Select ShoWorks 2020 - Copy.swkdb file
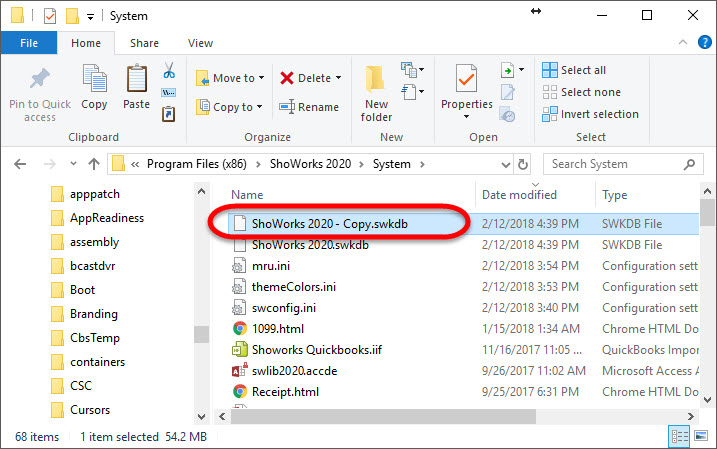717x449 pixels. coord(329,224)
